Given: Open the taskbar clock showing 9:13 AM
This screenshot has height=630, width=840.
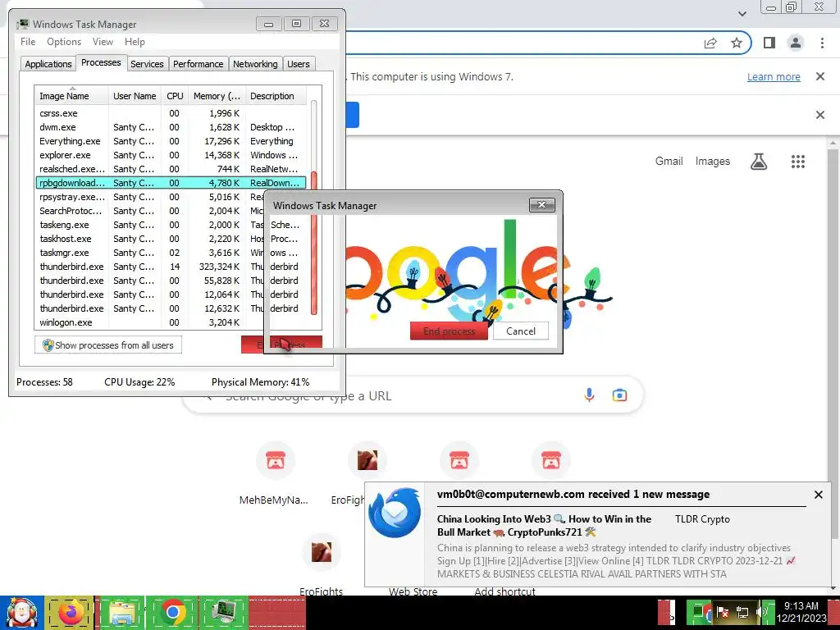Looking at the screenshot, I should pos(801,612).
